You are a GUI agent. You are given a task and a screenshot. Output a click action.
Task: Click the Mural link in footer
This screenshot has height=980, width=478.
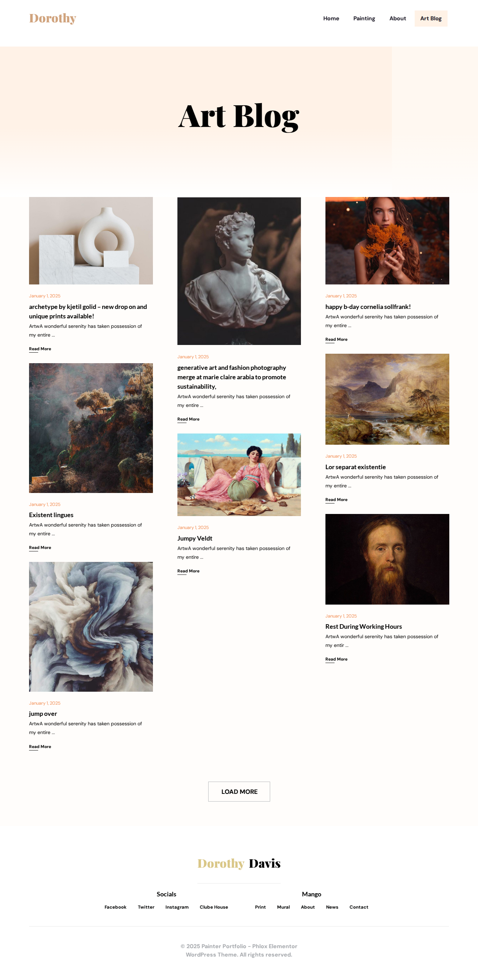tap(283, 907)
